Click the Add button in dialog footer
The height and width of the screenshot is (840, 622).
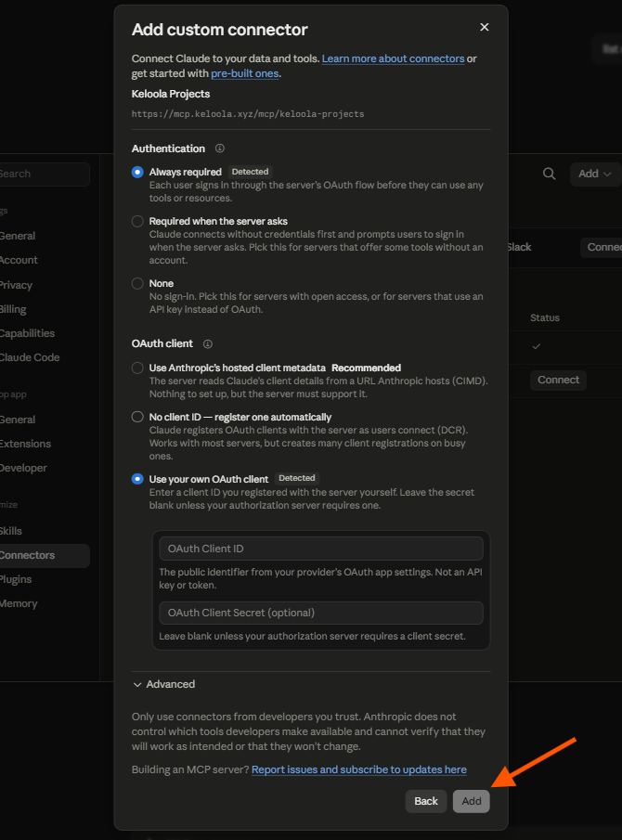click(x=472, y=801)
